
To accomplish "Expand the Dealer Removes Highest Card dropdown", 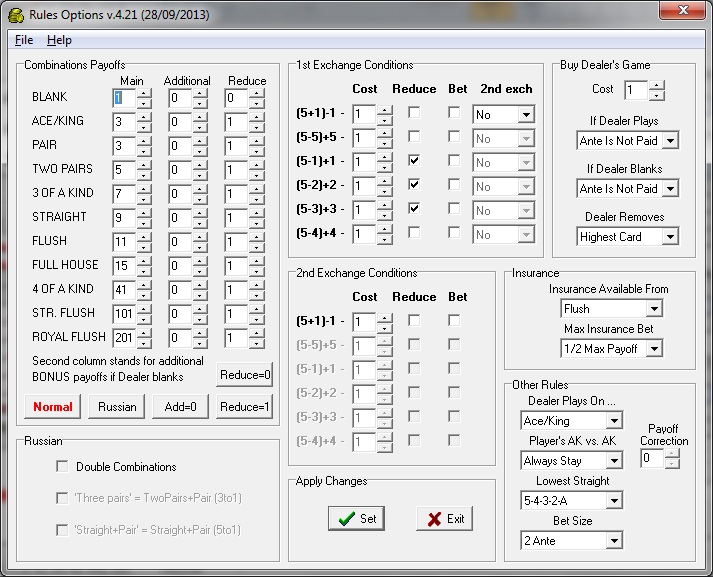I will point(669,237).
